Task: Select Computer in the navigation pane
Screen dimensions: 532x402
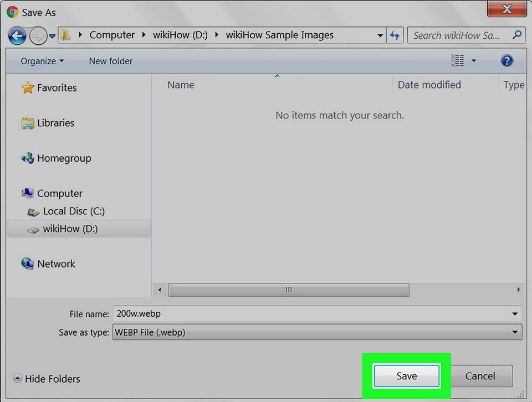Action: coord(60,194)
